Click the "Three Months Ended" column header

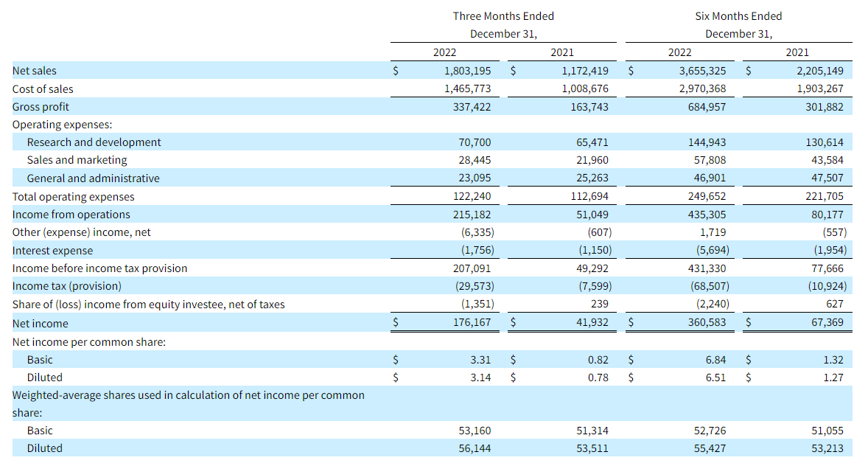pos(503,16)
